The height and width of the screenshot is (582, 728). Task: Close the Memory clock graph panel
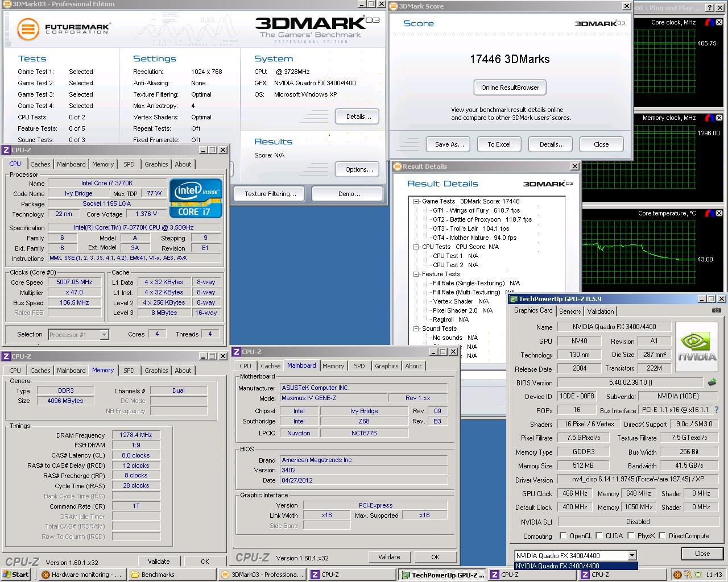coord(719,118)
